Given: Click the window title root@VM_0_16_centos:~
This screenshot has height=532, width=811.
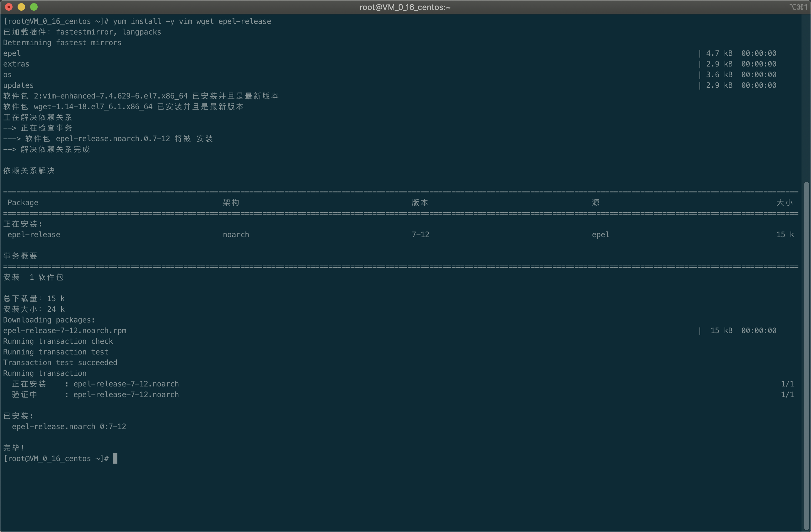Looking at the screenshot, I should tap(405, 7).
